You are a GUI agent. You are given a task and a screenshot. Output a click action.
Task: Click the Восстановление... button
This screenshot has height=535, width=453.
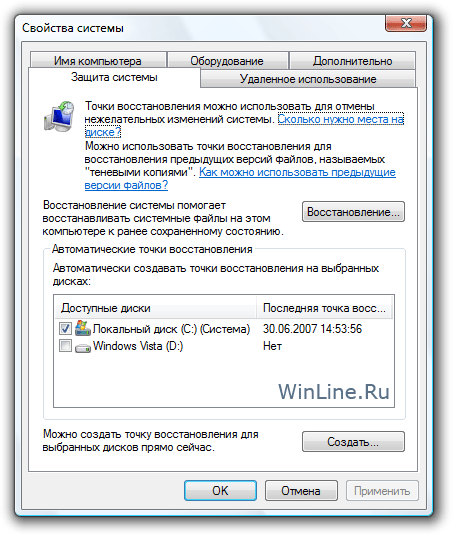tap(353, 212)
